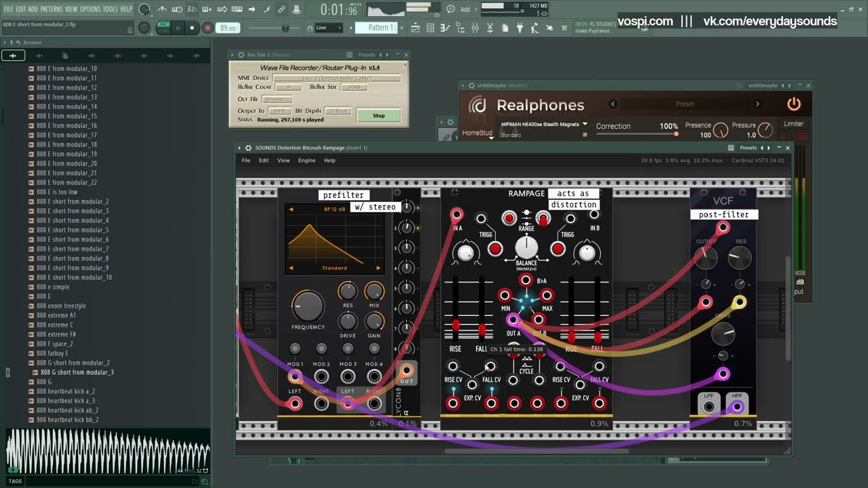Click the shopping cart store icon
This screenshot has height=488, width=868.
point(564,28)
